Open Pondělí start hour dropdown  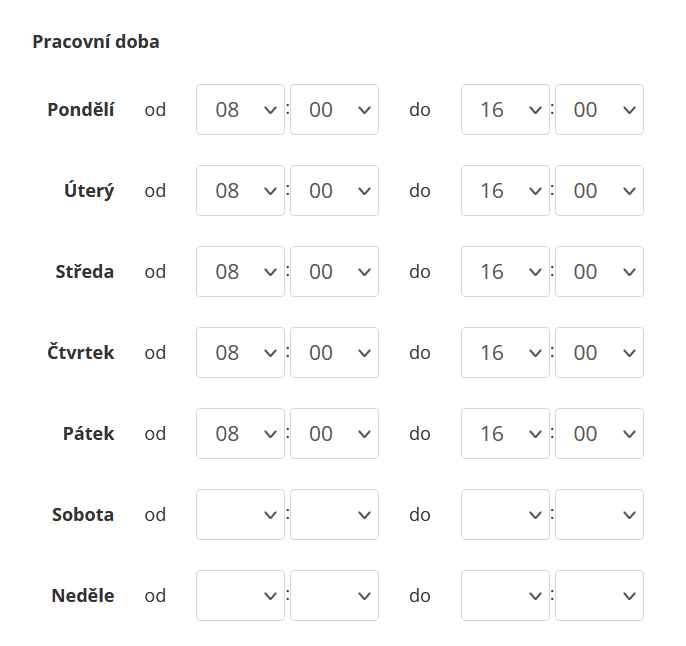240,110
